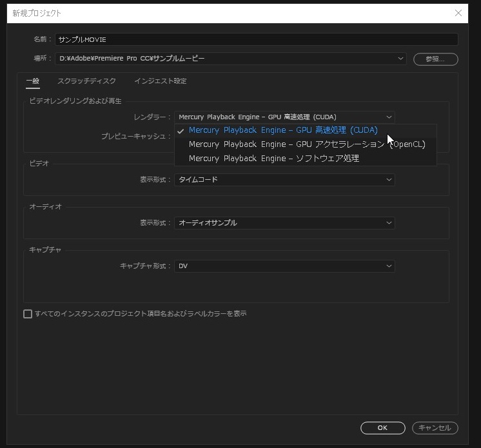The width and height of the screenshot is (481, 448).
Task: Open the インジェスト設定 tab
Action: pyautogui.click(x=161, y=81)
